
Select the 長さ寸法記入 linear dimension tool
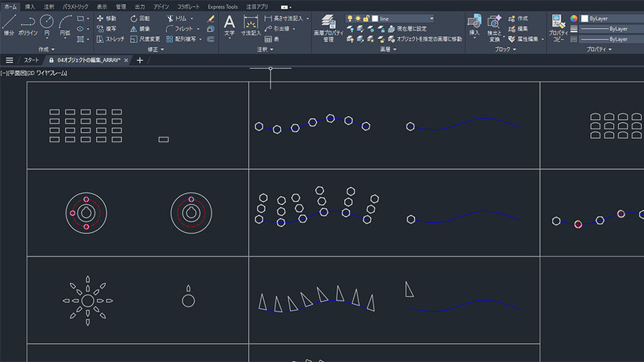coord(284,18)
